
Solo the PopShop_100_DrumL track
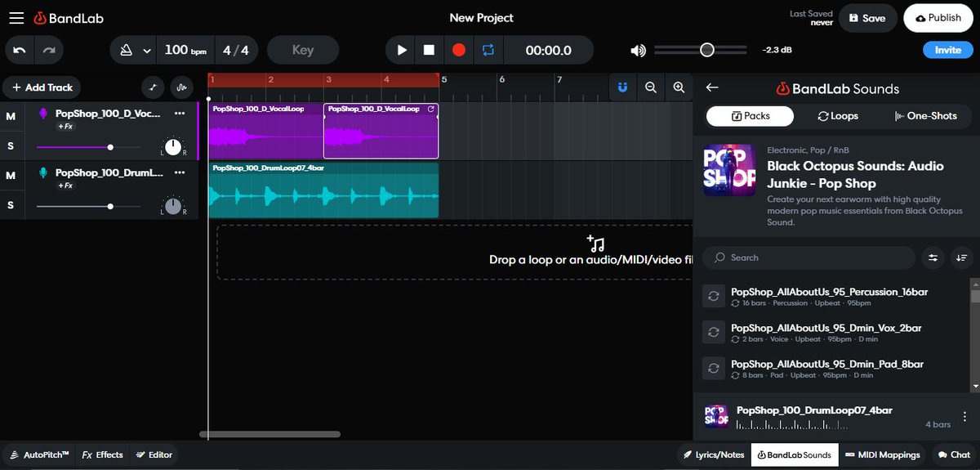[11, 204]
